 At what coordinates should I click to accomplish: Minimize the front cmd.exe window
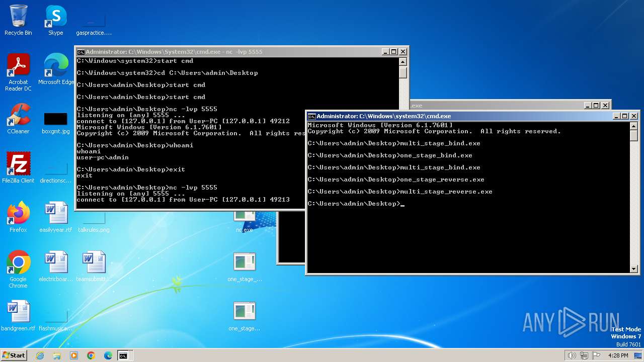click(x=617, y=116)
